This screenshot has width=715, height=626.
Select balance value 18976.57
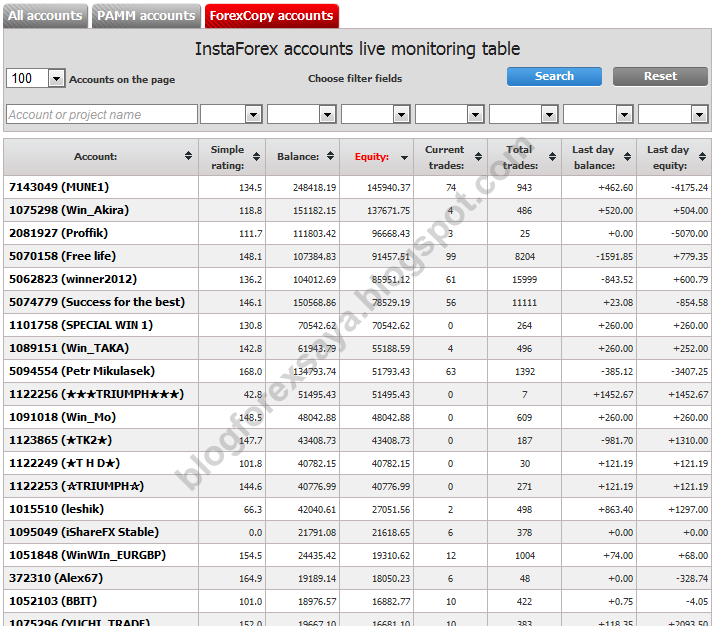click(317, 601)
